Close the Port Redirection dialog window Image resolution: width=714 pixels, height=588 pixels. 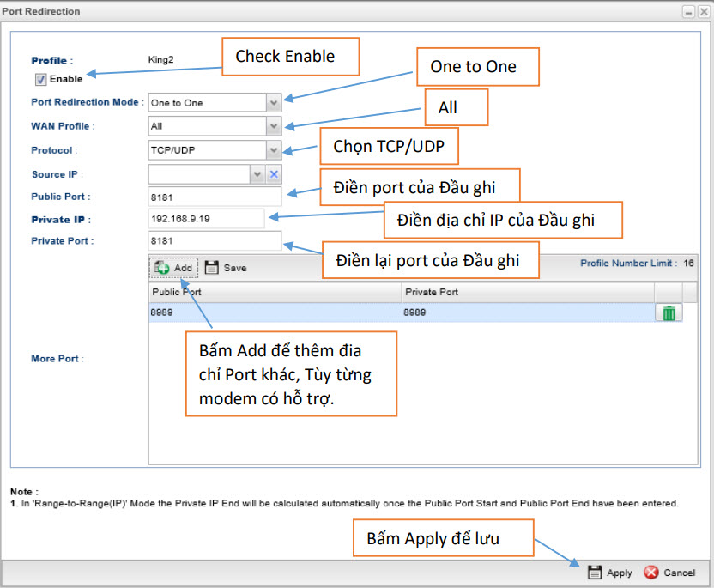[x=702, y=11]
